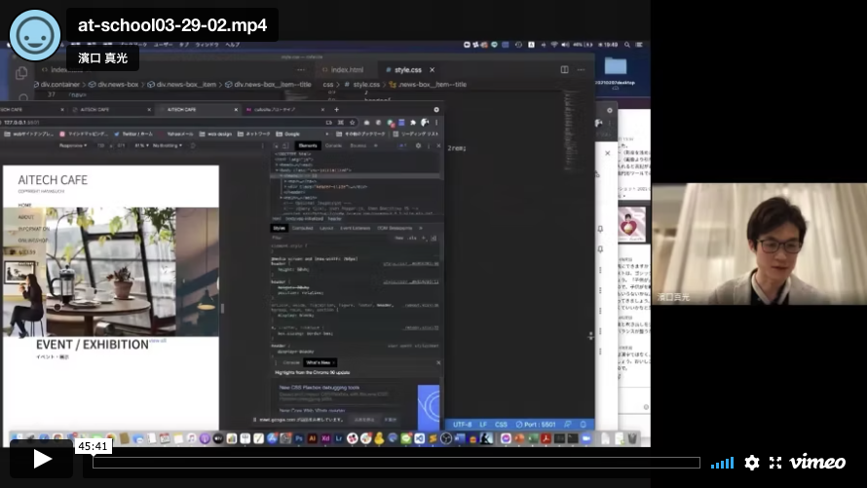
Task: Close the white panel behind the VS Code window
Action: (x=607, y=153)
